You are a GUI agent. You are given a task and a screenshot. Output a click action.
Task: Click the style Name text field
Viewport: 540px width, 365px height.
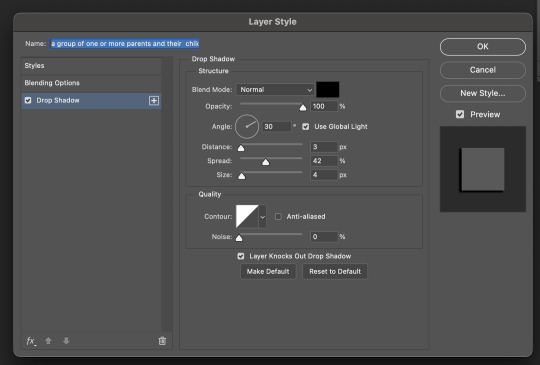124,44
